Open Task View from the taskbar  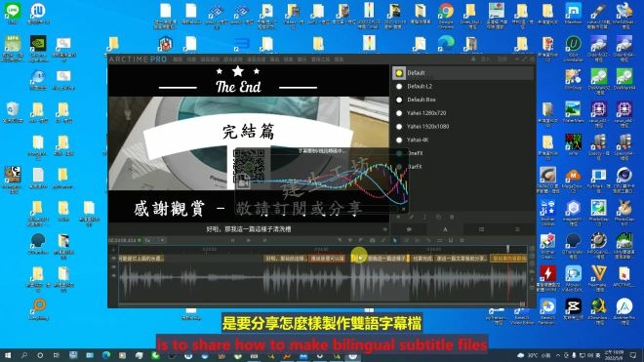tap(56, 355)
